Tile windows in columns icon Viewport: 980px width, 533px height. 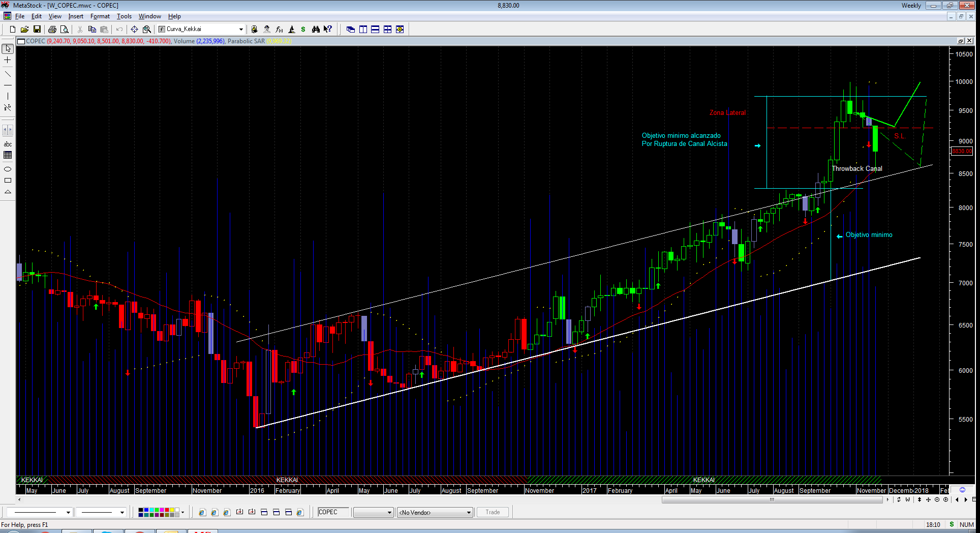[363, 29]
